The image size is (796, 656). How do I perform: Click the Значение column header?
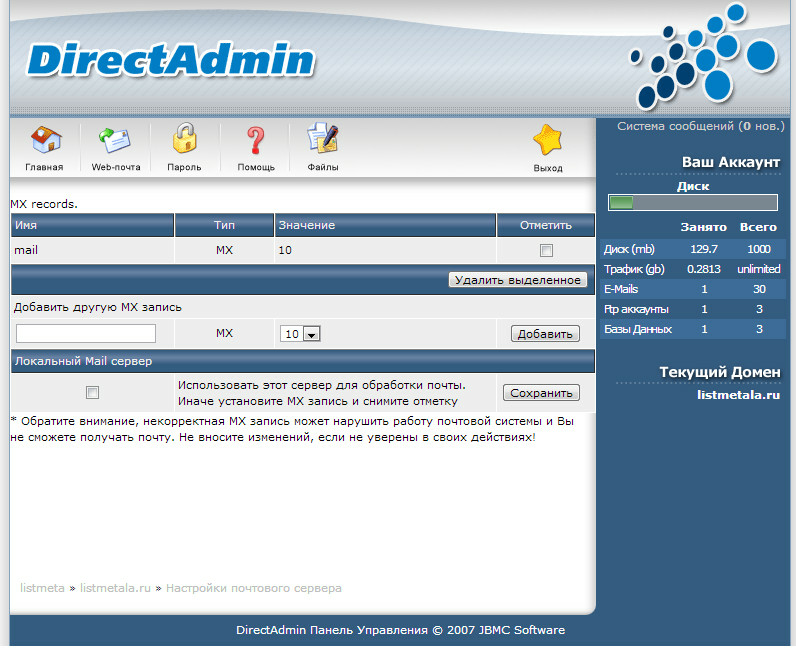coord(385,225)
